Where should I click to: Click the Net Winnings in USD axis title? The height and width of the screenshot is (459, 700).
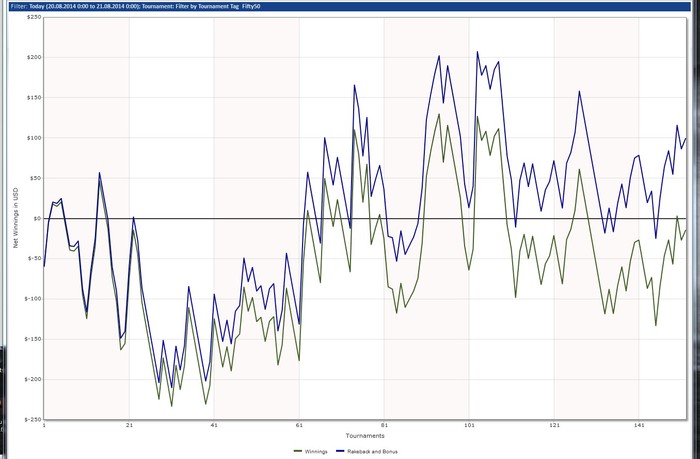16,217
